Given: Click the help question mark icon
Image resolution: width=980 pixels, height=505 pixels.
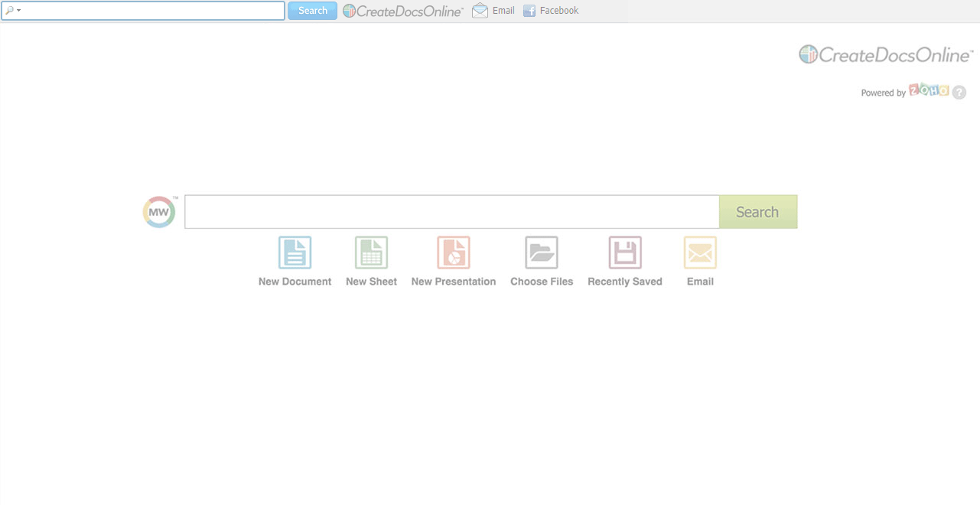Looking at the screenshot, I should pyautogui.click(x=959, y=93).
